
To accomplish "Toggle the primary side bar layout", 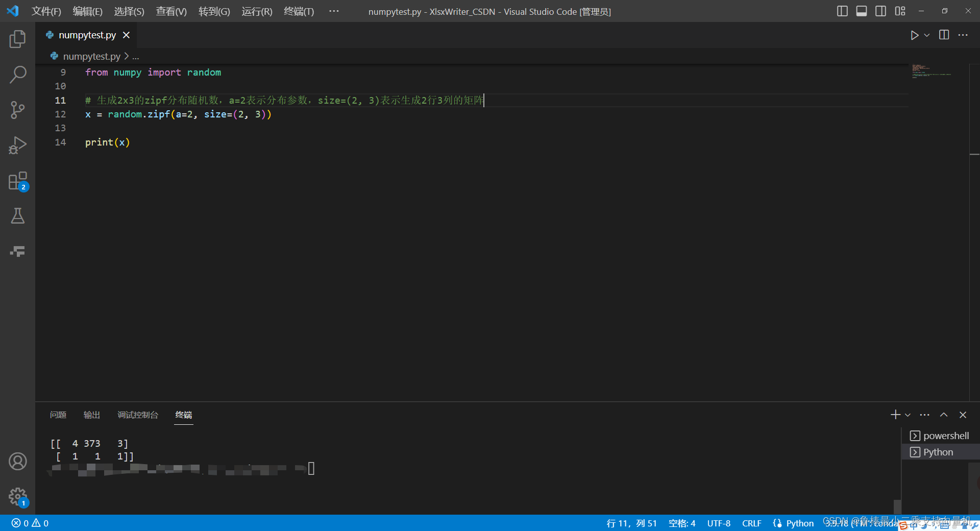I will (x=842, y=11).
